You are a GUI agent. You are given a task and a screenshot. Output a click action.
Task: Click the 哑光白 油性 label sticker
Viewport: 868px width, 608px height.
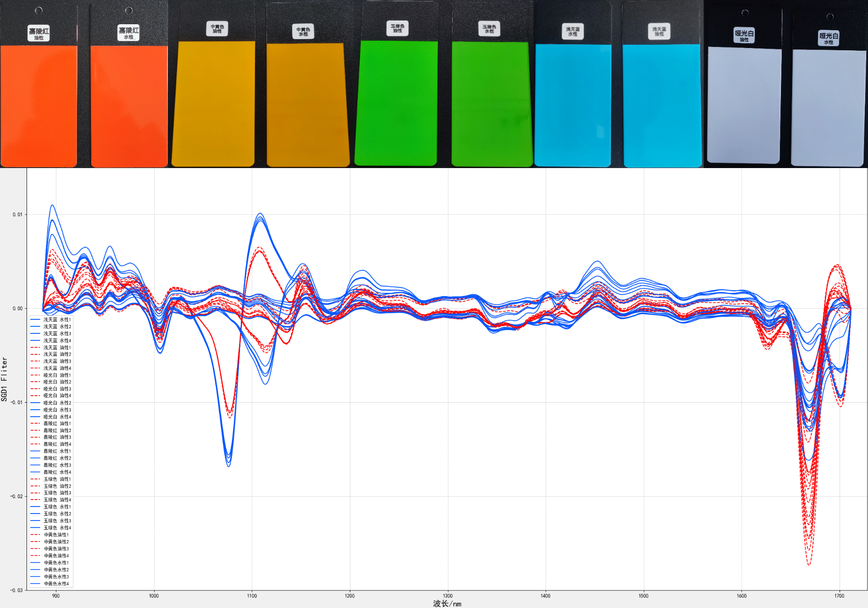click(x=744, y=35)
